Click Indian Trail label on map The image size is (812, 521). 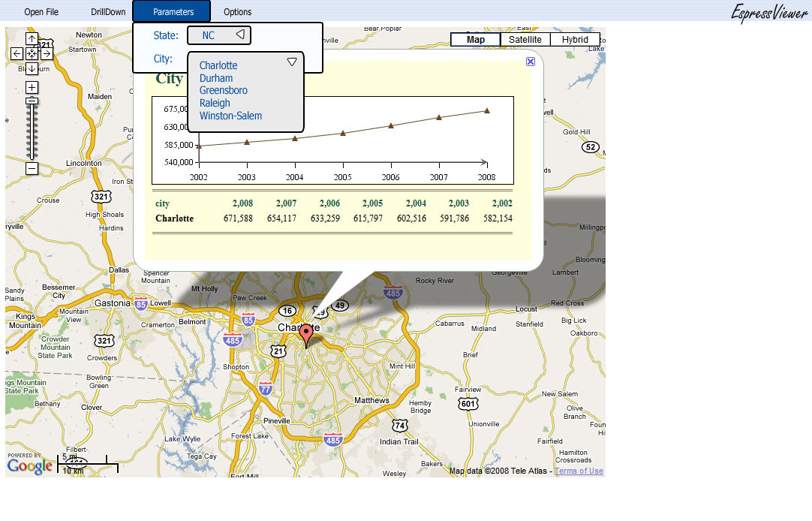(398, 441)
